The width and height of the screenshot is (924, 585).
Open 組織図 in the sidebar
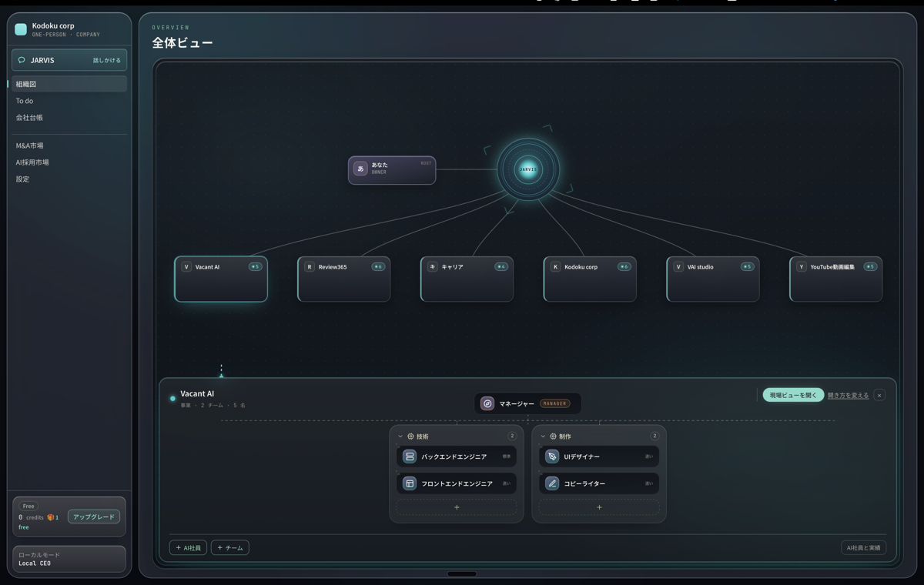click(x=69, y=84)
